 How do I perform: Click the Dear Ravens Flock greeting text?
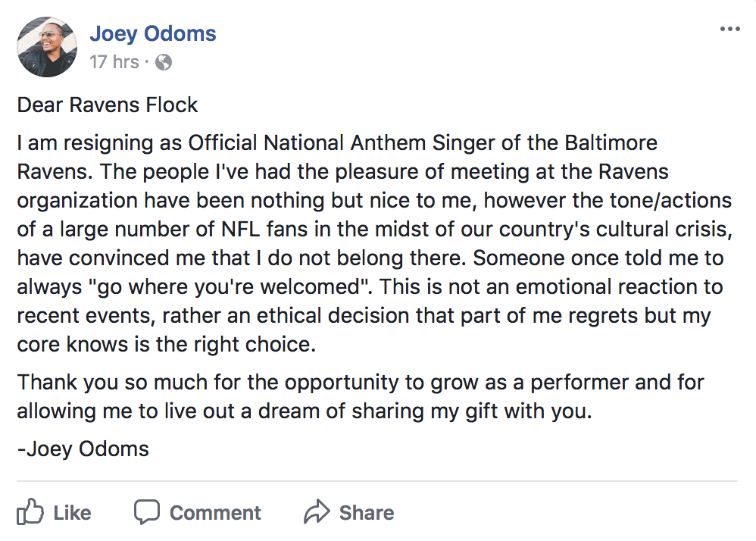tap(108, 105)
